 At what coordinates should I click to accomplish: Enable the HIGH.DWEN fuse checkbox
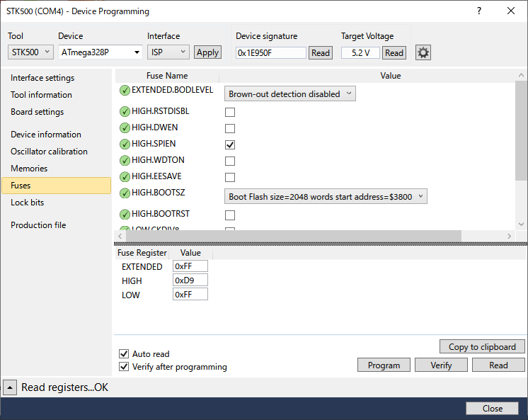tap(230, 128)
